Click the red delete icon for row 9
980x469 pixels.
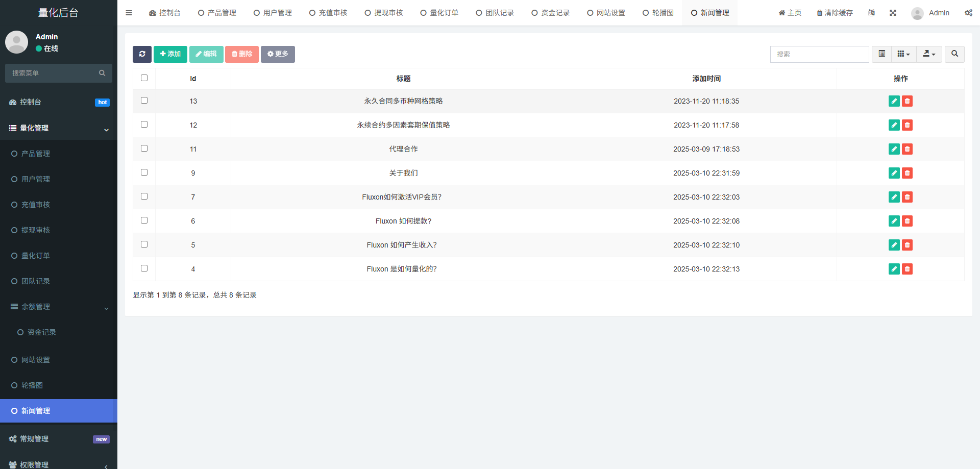tap(907, 173)
